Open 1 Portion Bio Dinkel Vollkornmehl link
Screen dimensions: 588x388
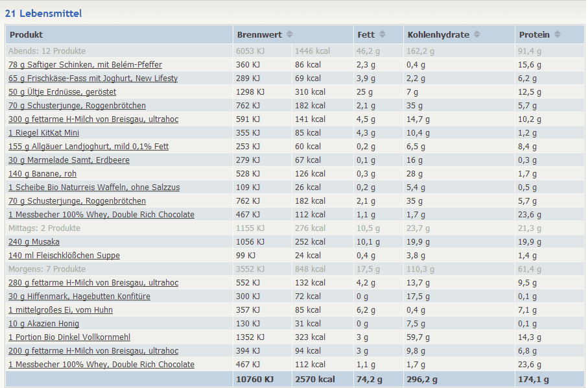pos(69,337)
